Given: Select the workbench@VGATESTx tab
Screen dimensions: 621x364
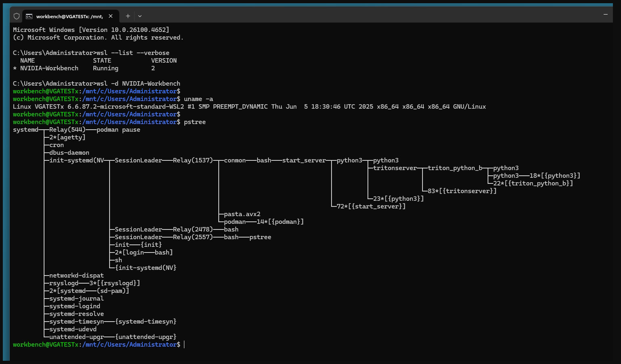Looking at the screenshot, I should tap(70, 16).
